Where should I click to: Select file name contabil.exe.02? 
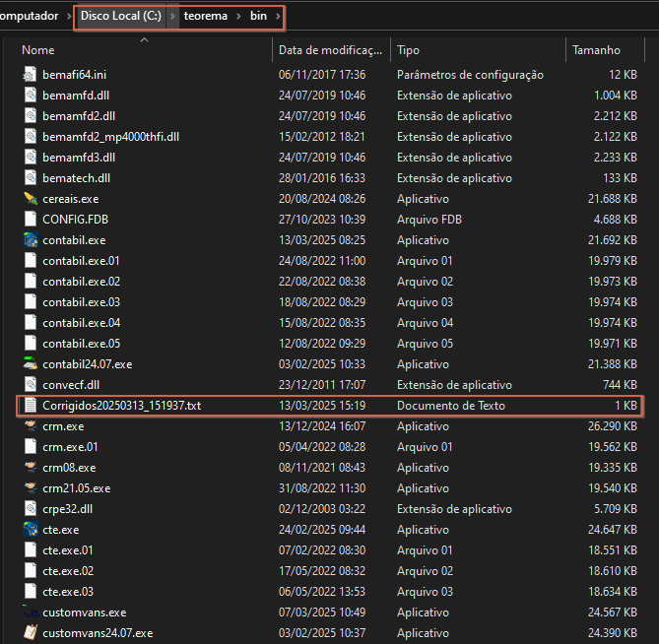(x=82, y=282)
